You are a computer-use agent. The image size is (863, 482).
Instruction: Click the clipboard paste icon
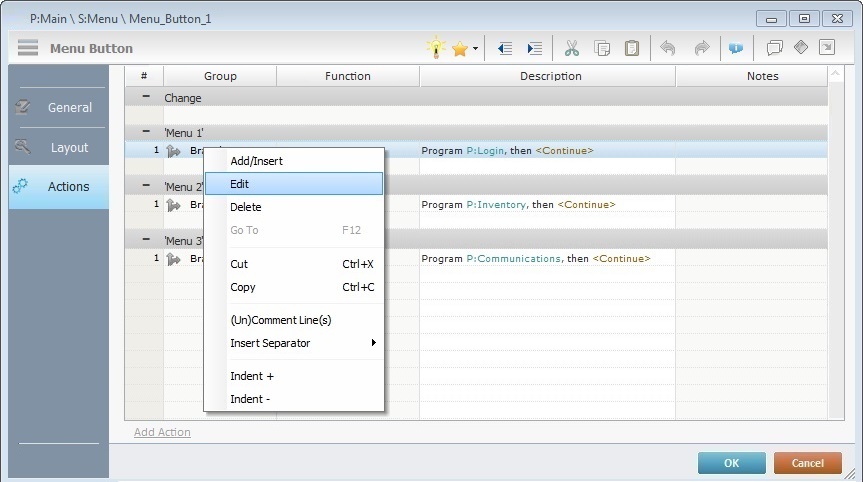coord(632,48)
